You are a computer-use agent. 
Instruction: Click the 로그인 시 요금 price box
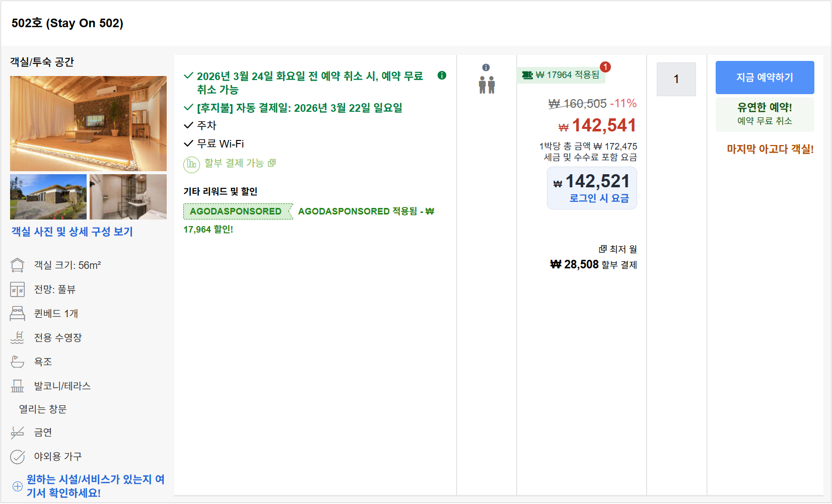[x=592, y=188]
